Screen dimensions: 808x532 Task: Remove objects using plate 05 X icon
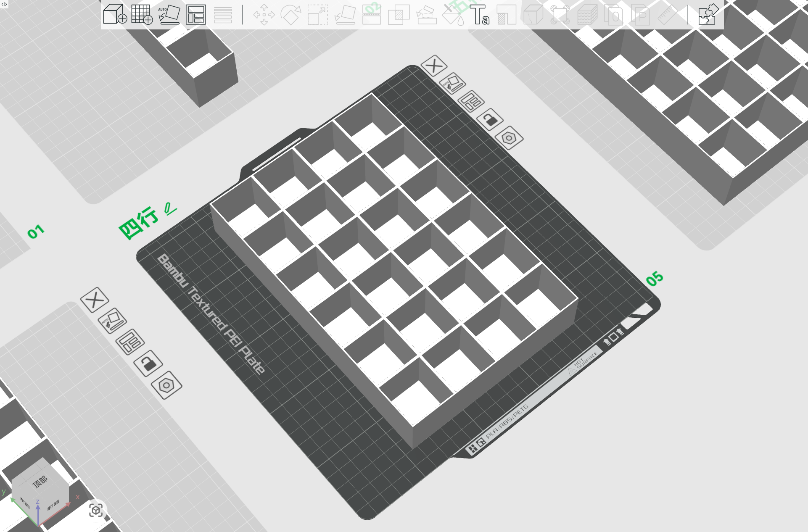[x=434, y=66]
